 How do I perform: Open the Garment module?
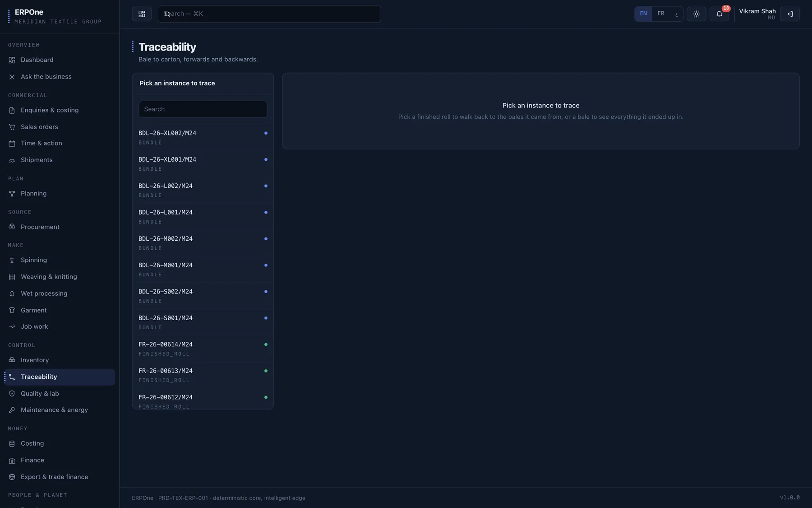60,310
